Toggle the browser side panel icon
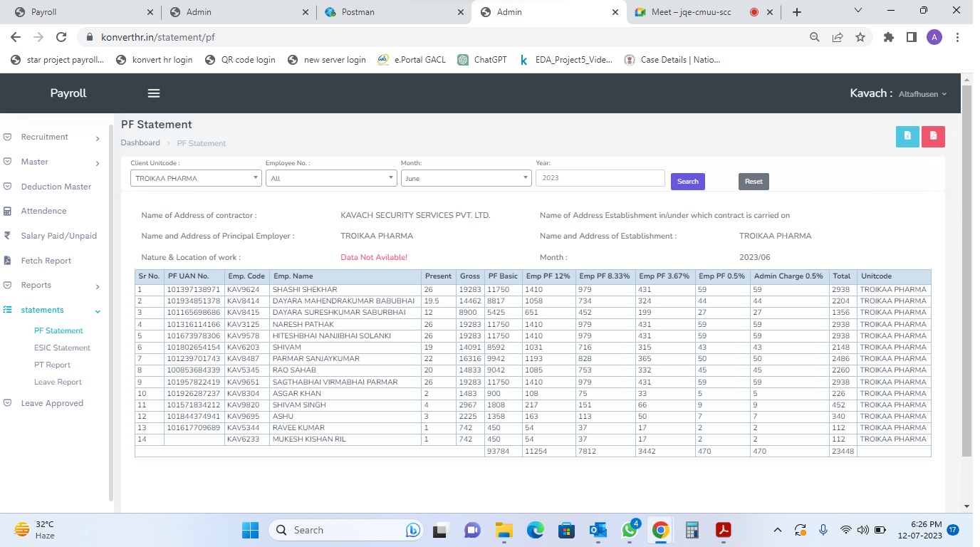Image resolution: width=980 pixels, height=547 pixels. [911, 38]
